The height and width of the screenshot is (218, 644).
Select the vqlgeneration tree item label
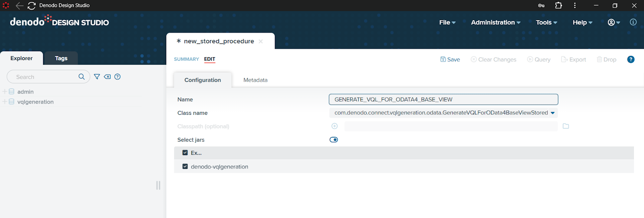(x=35, y=102)
